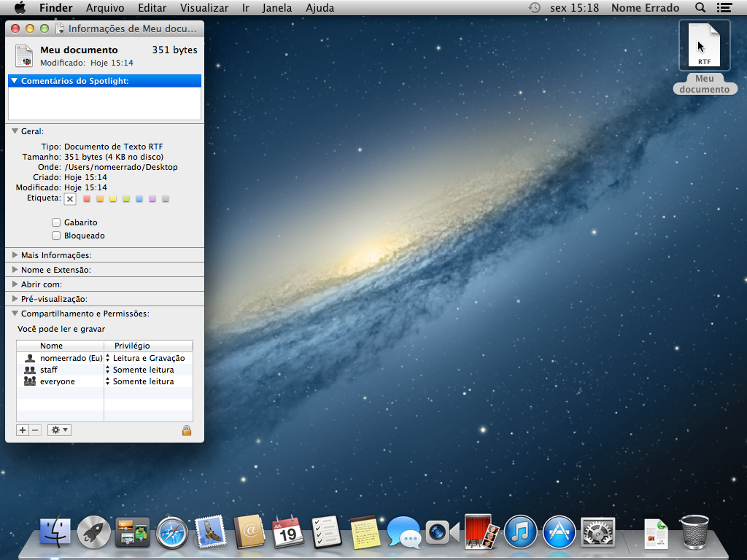Open Safari from the Dock

pyautogui.click(x=172, y=532)
